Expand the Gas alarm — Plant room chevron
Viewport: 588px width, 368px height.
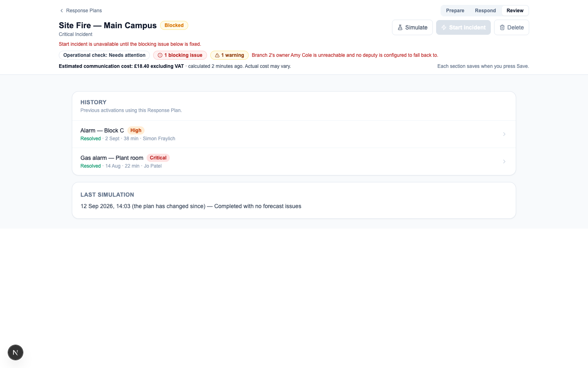504,162
